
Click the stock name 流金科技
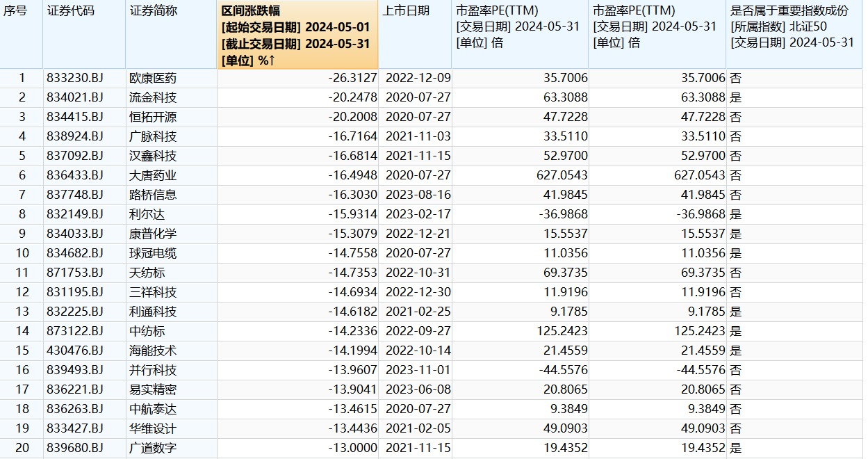[153, 97]
